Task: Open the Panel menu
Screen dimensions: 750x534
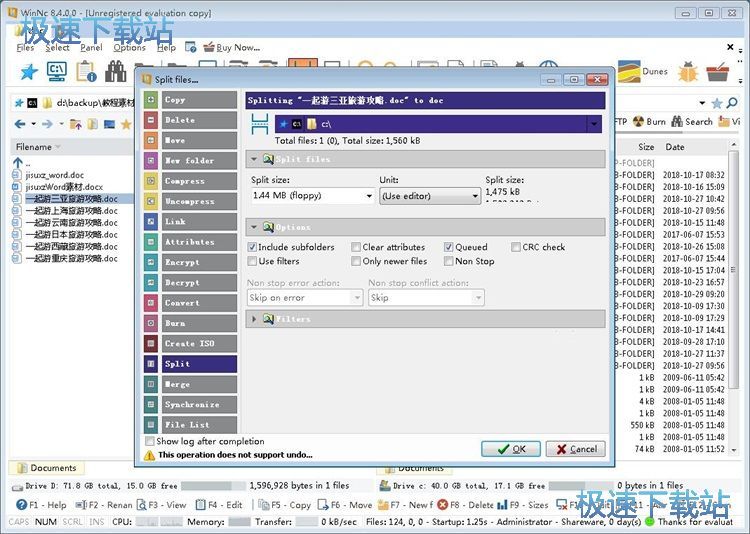Action: point(91,47)
